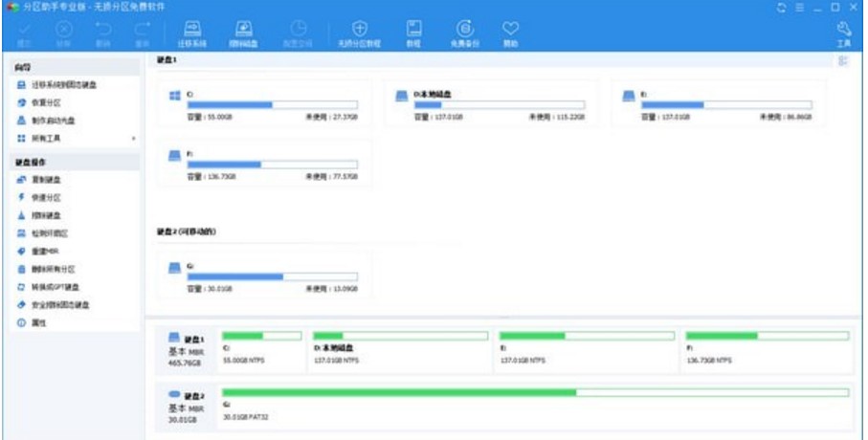Open 迁移系统 (Migrate OS) from the toolbar
The width and height of the screenshot is (868, 440).
click(192, 34)
